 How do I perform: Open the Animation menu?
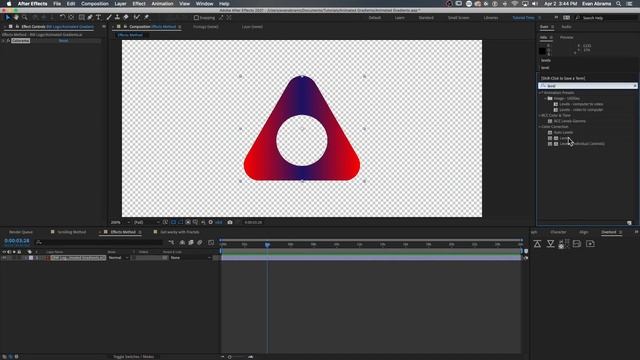(162, 4)
